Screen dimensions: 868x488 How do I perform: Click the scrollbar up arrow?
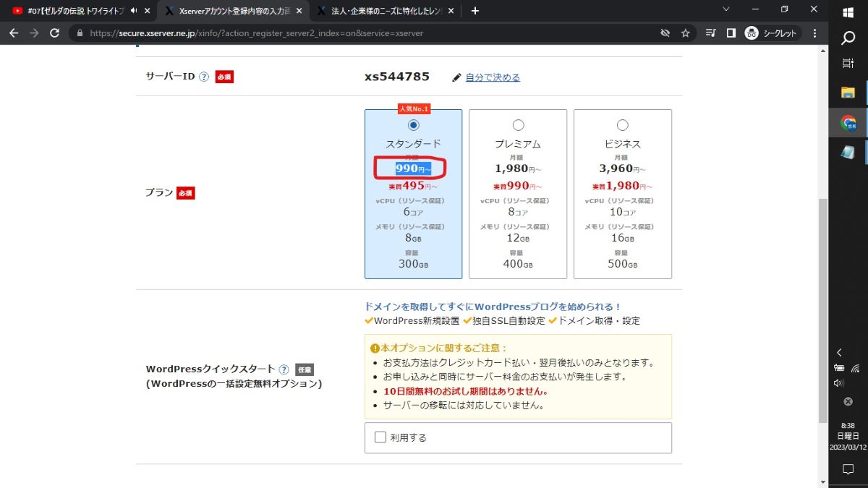[822, 51]
